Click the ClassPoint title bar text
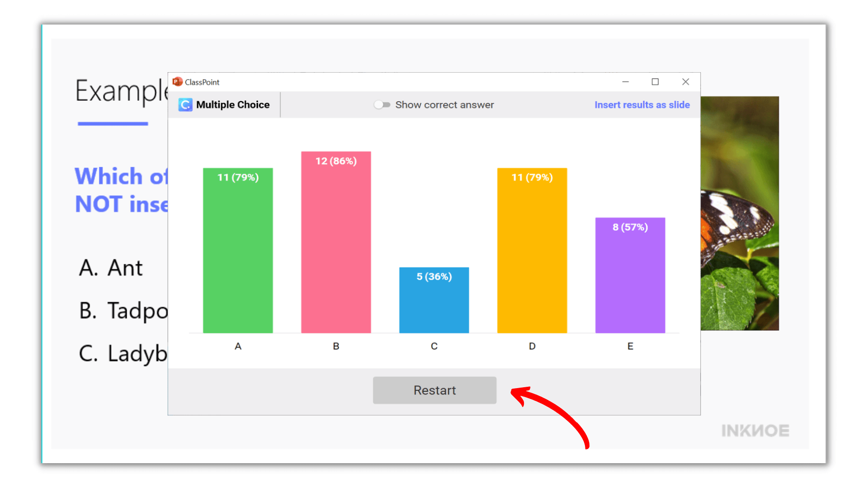Viewport: 868px width, 488px height. 202,82
